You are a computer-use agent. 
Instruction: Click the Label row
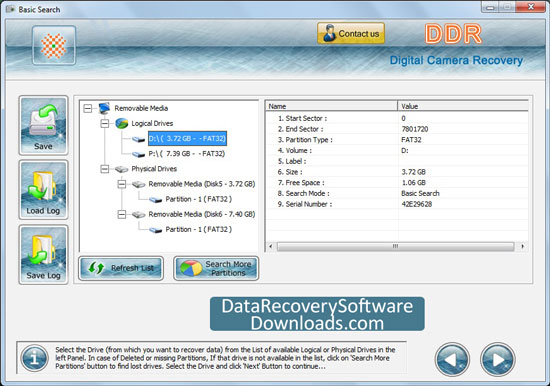point(397,161)
